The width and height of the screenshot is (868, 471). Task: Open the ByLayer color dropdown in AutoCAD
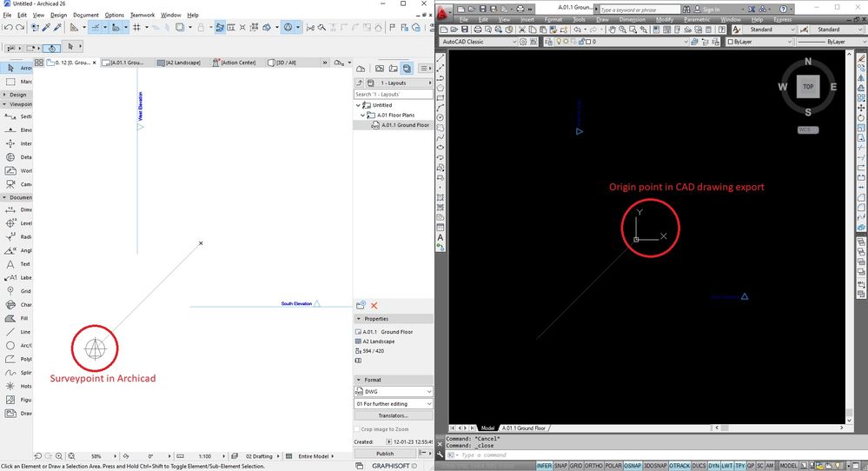click(x=760, y=42)
